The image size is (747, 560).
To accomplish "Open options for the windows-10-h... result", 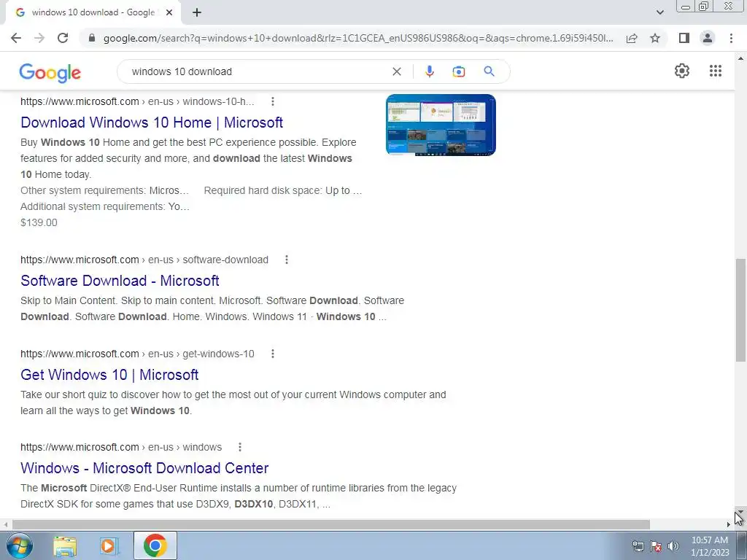I will (x=273, y=101).
